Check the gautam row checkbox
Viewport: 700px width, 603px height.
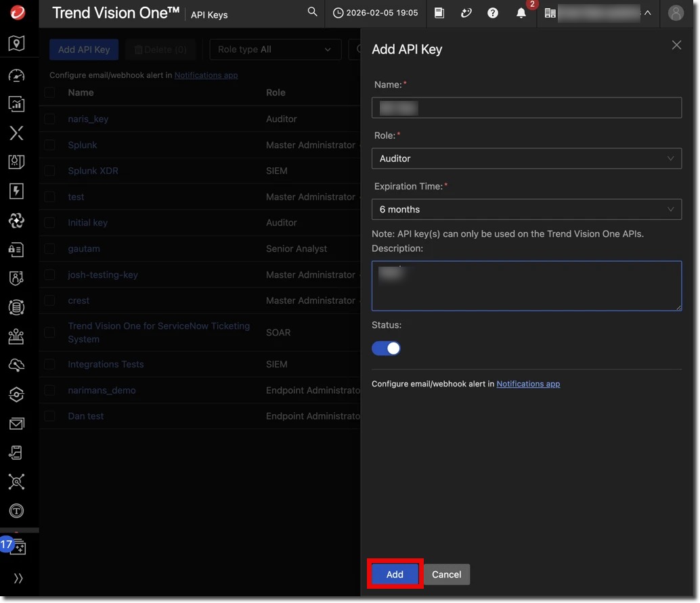pos(49,248)
